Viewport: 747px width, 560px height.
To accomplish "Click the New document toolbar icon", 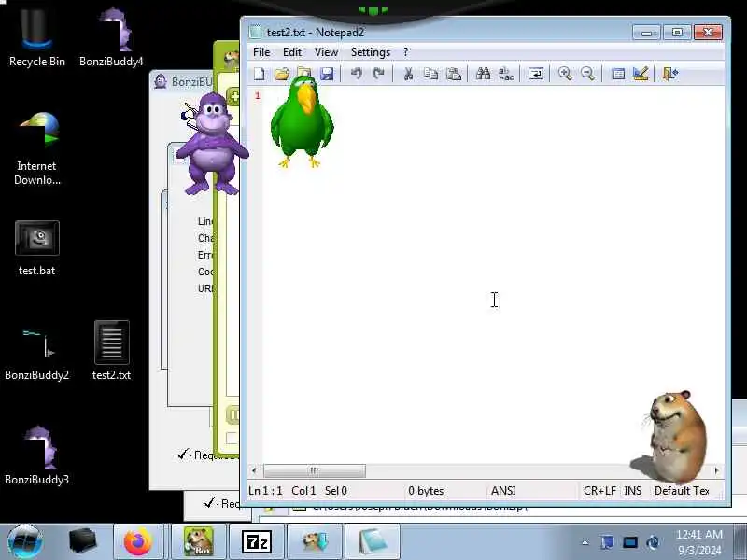I will [260, 74].
